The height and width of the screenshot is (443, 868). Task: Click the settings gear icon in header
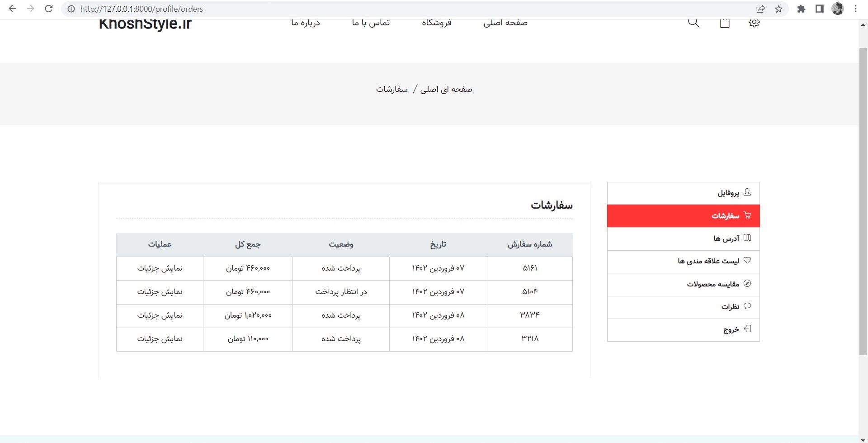(x=754, y=22)
